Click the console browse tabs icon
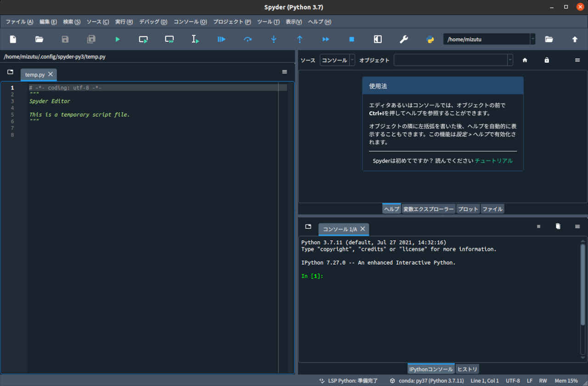Image resolution: width=588 pixels, height=386 pixels. pyautogui.click(x=308, y=227)
